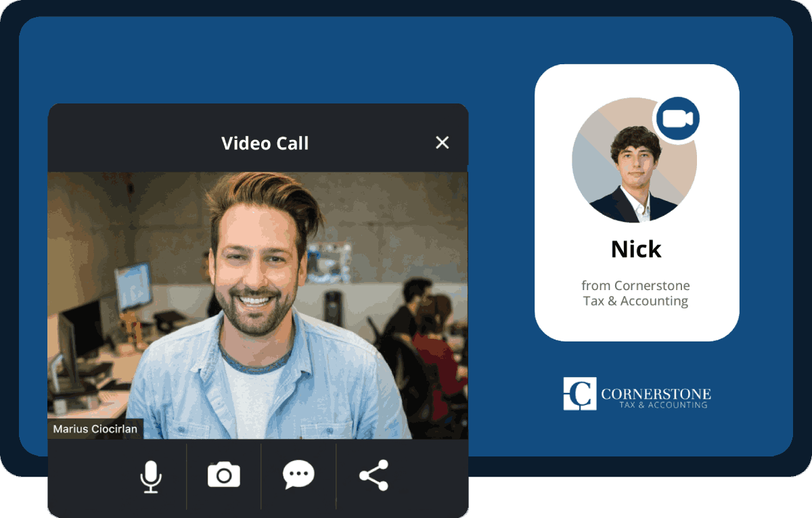Viewport: 812px width, 518px height.
Task: Click the video camera badge on Nick's avatar
Action: (677, 119)
